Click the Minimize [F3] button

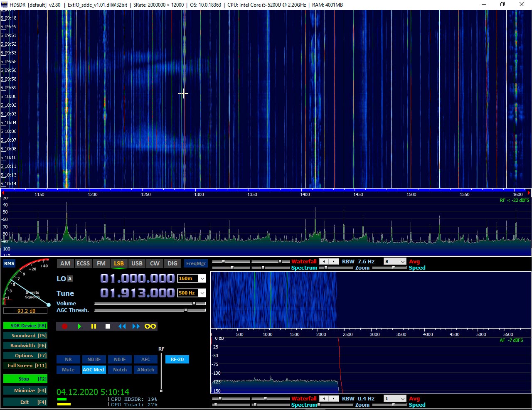tap(25, 390)
